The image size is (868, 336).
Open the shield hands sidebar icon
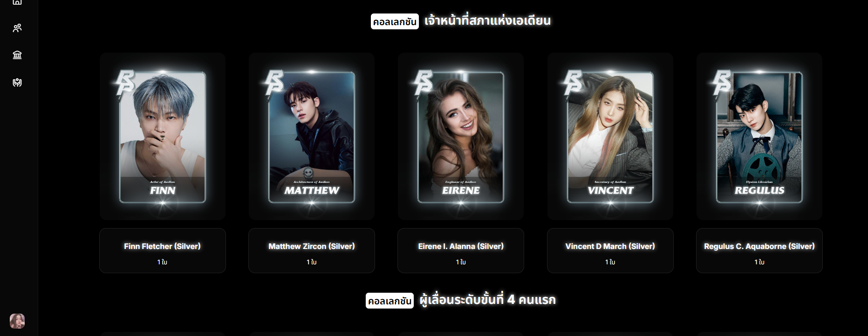(17, 82)
